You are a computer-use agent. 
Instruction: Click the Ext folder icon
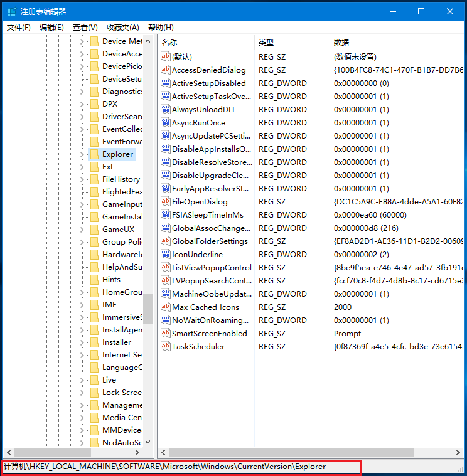pyautogui.click(x=95, y=167)
